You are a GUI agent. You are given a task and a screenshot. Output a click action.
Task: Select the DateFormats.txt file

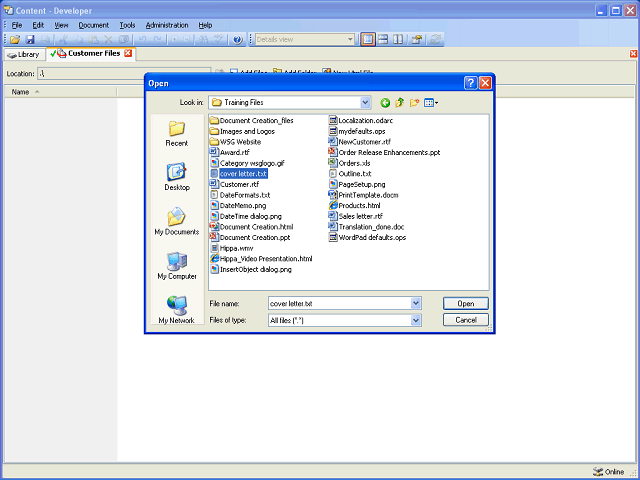pos(240,195)
